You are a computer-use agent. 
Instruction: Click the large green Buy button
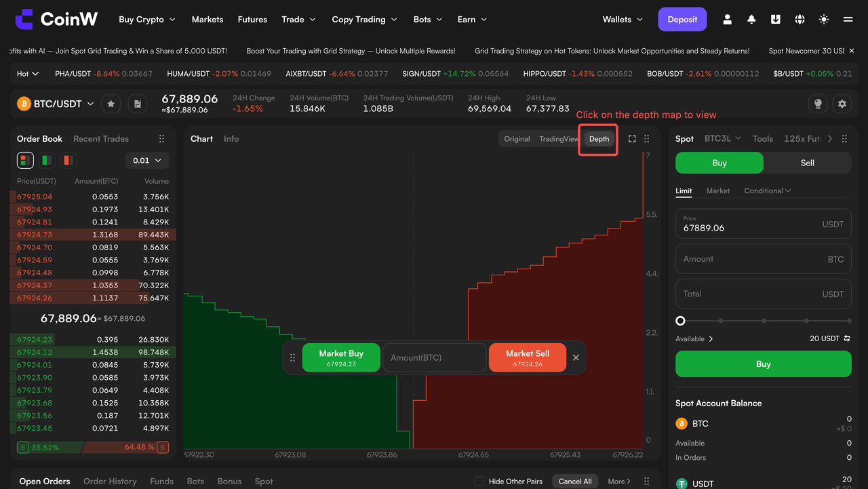tap(764, 364)
